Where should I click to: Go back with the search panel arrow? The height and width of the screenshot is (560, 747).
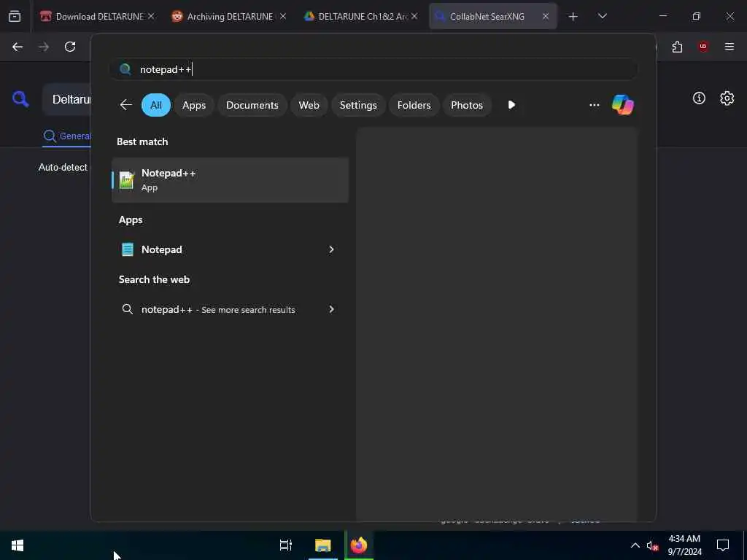pyautogui.click(x=125, y=105)
